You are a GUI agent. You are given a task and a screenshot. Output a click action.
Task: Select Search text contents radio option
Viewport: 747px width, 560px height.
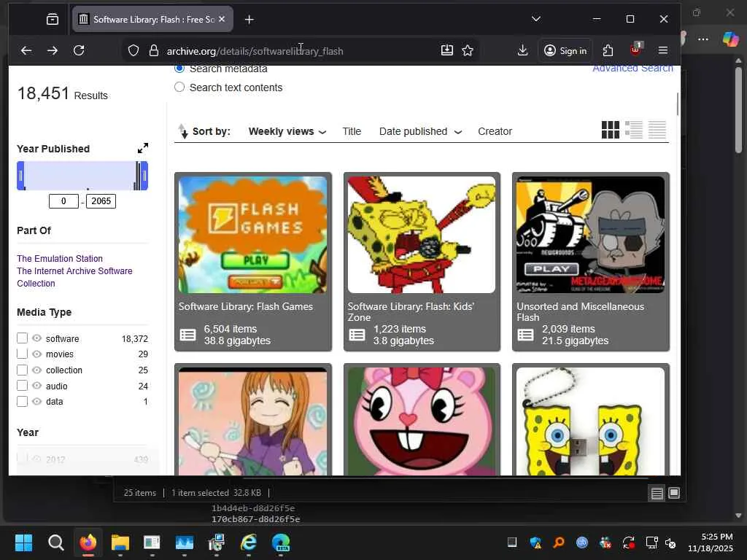[179, 87]
